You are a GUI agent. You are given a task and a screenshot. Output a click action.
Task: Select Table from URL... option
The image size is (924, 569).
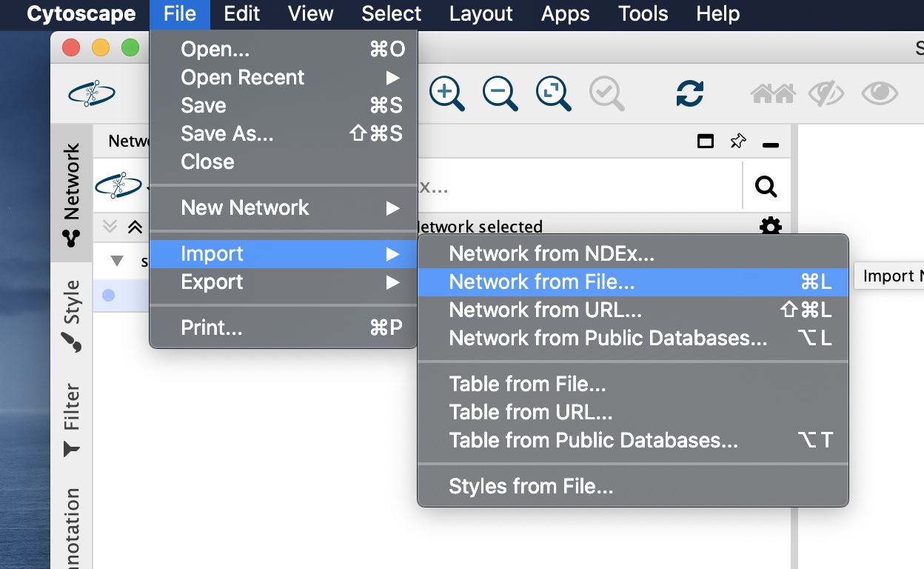(633, 413)
